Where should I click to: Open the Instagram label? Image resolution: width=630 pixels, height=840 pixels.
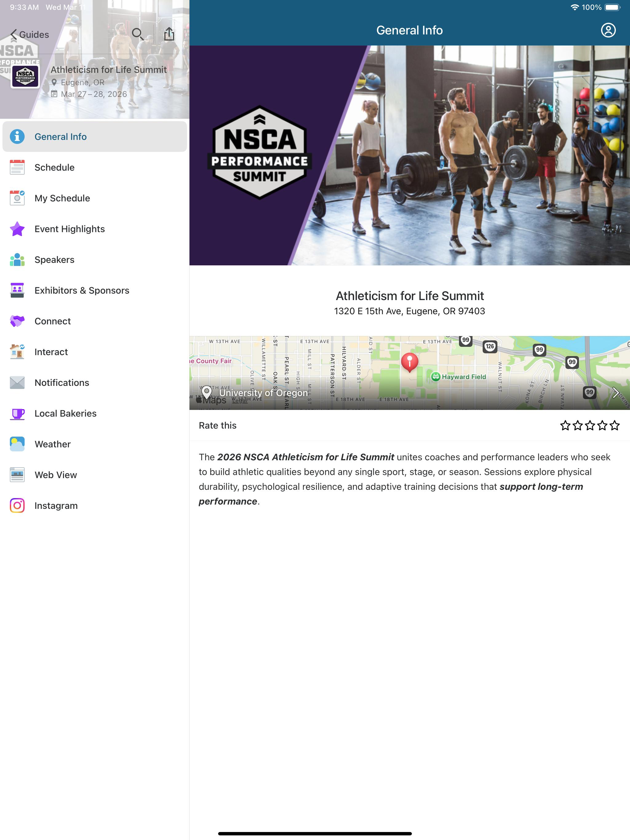click(56, 506)
